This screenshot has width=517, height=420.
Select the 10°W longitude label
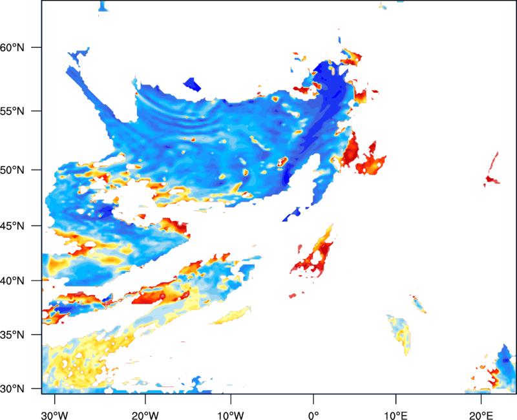231,415
